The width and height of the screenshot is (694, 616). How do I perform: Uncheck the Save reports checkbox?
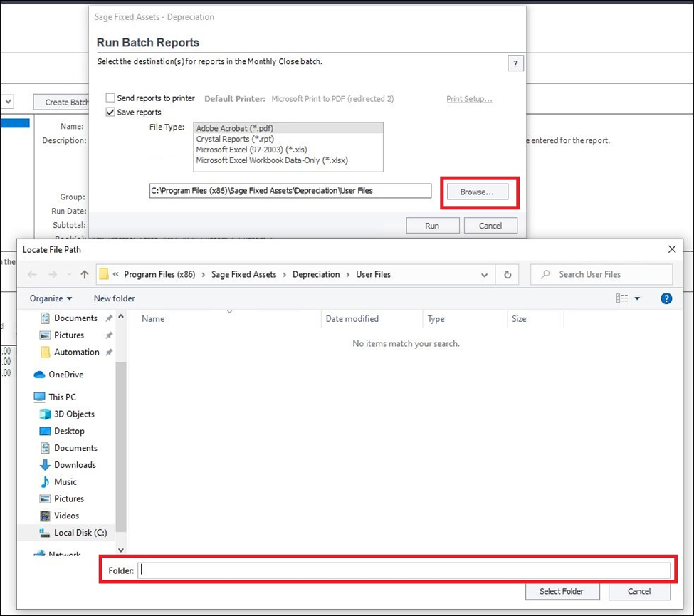click(110, 113)
